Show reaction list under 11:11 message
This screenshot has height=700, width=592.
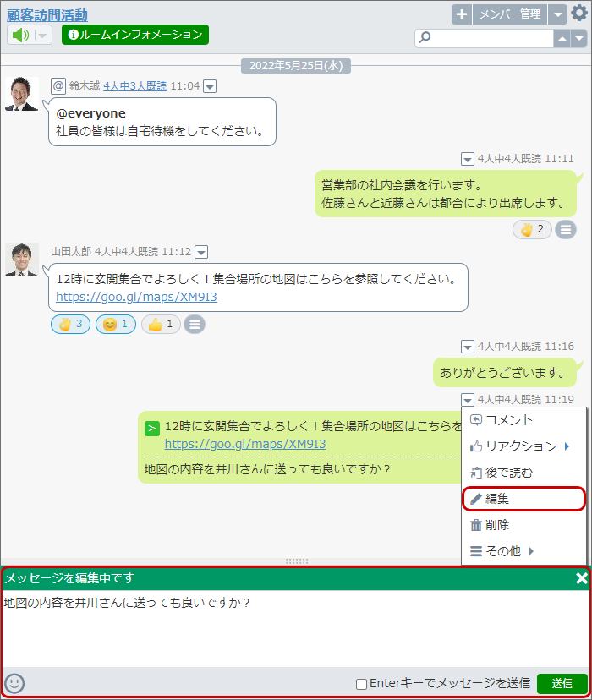tap(566, 229)
